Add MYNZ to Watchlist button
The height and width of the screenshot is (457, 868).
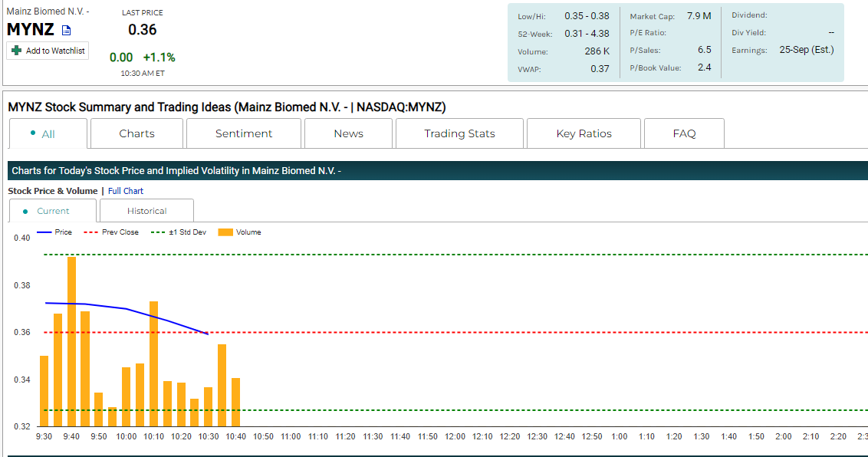(48, 51)
